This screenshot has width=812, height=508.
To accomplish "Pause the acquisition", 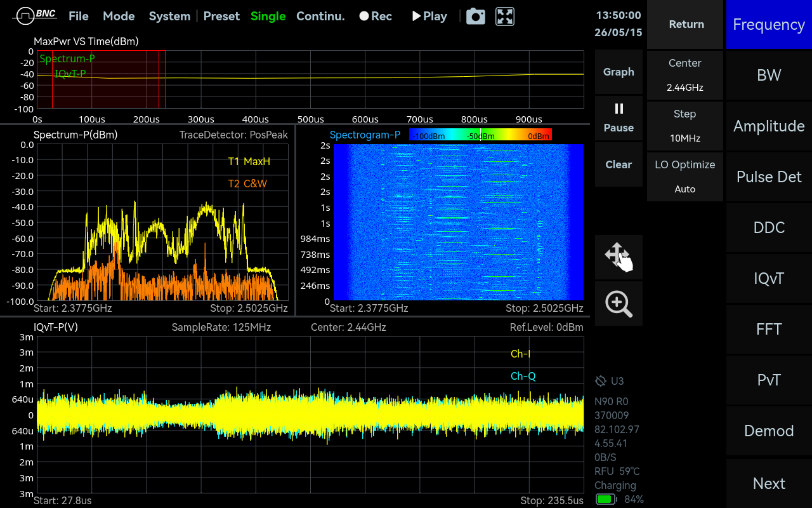I will pyautogui.click(x=619, y=117).
